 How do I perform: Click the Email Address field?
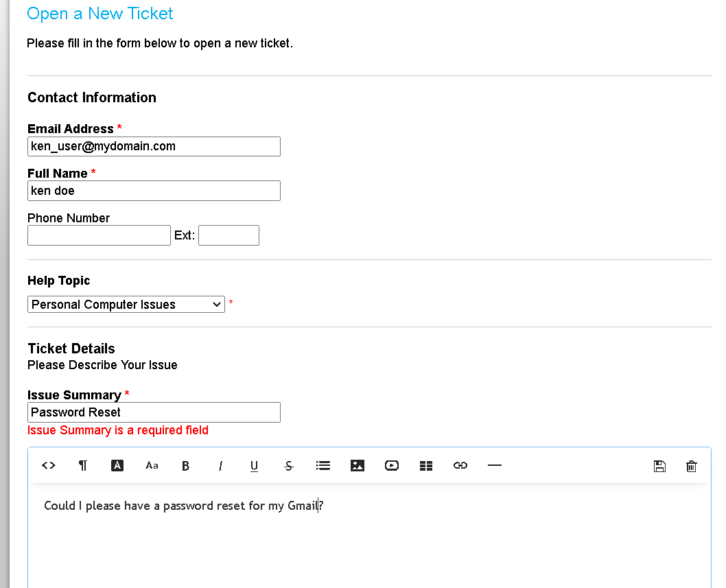(x=154, y=146)
